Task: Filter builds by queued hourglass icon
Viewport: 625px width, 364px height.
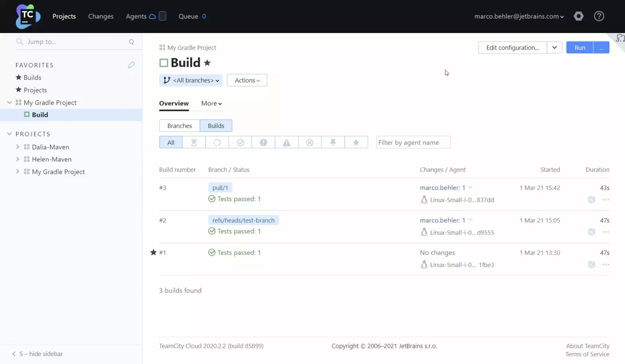Action: click(x=194, y=143)
